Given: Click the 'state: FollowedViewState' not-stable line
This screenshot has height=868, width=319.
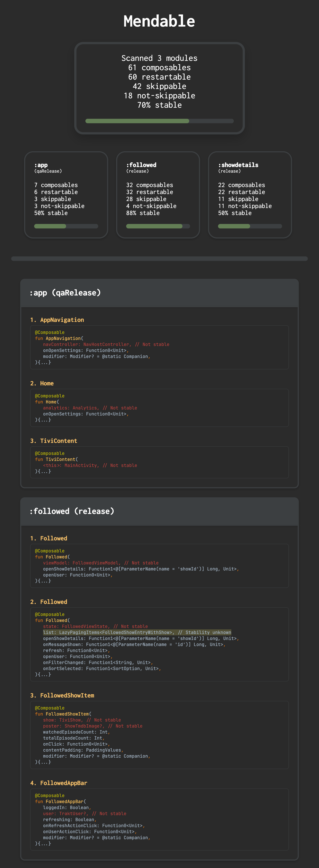Looking at the screenshot, I should pyautogui.click(x=95, y=626).
